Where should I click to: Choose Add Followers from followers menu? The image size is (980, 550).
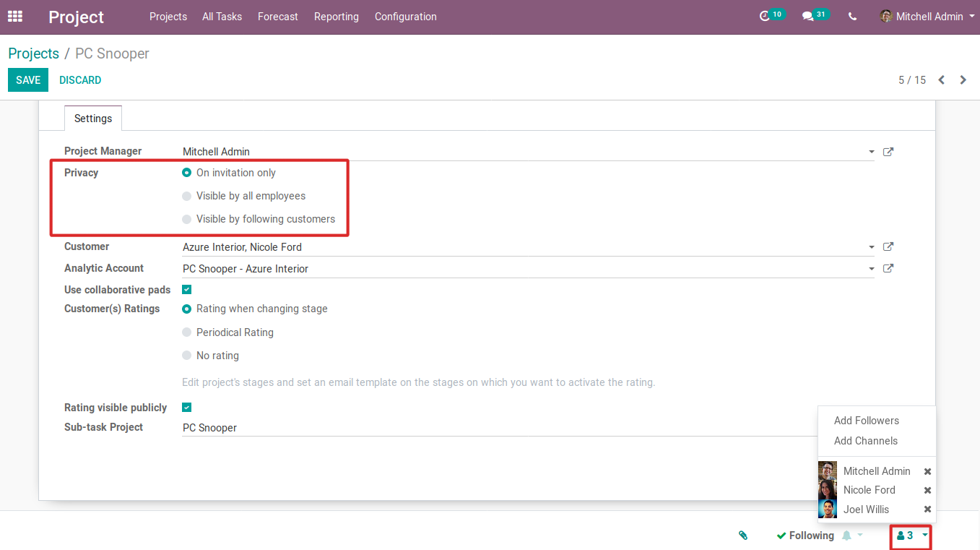coord(867,421)
